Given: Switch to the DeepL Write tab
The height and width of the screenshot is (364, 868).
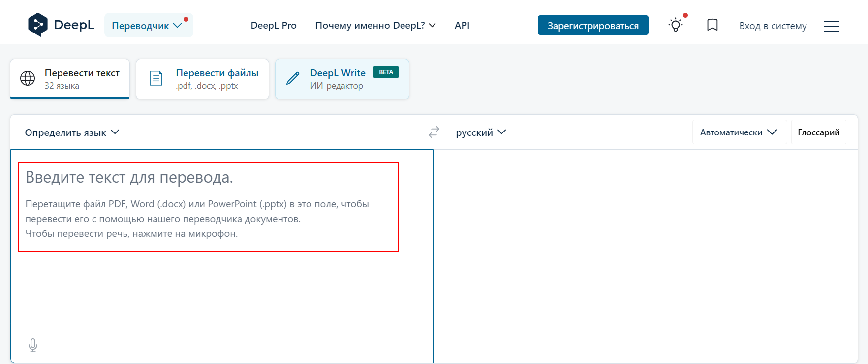Looking at the screenshot, I should tap(342, 79).
